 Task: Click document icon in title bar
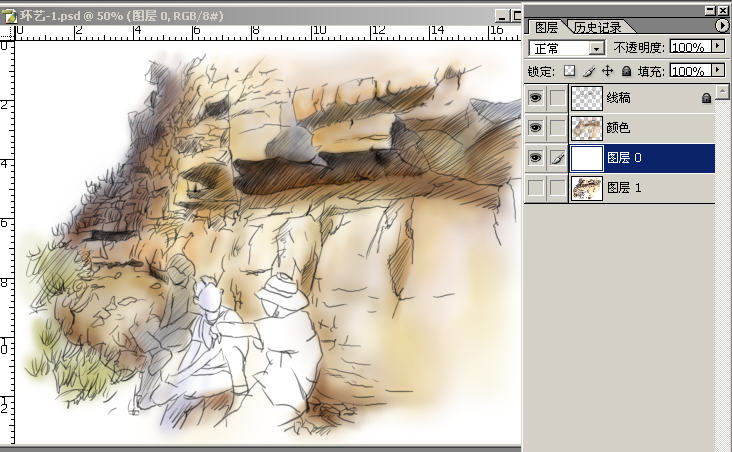[x=9, y=16]
